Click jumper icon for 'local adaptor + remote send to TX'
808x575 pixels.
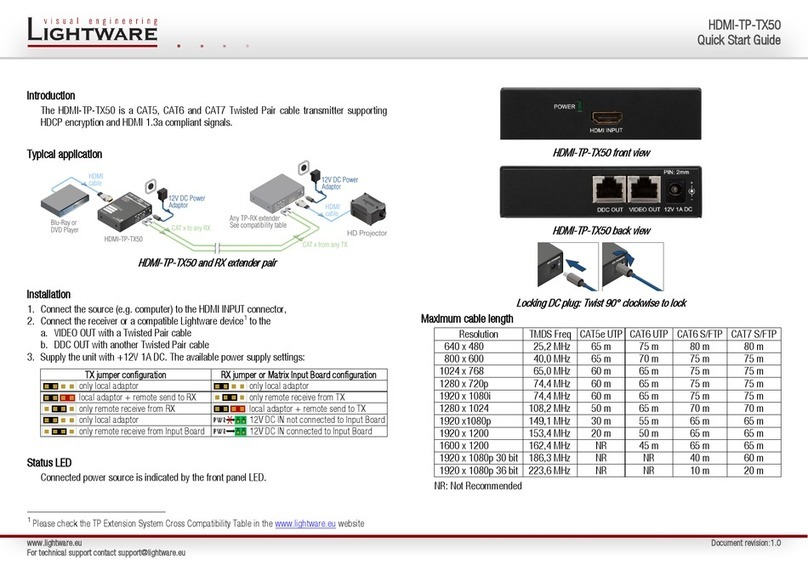[x=230, y=409]
